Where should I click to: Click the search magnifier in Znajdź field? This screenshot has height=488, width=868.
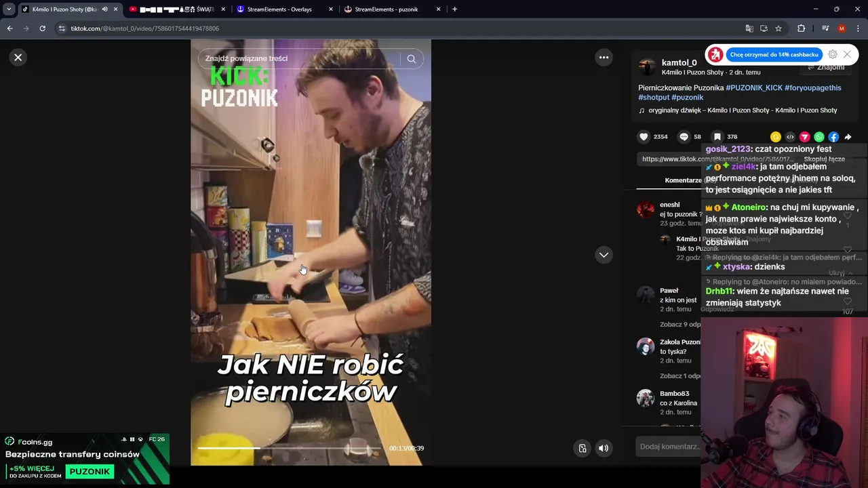click(x=411, y=59)
